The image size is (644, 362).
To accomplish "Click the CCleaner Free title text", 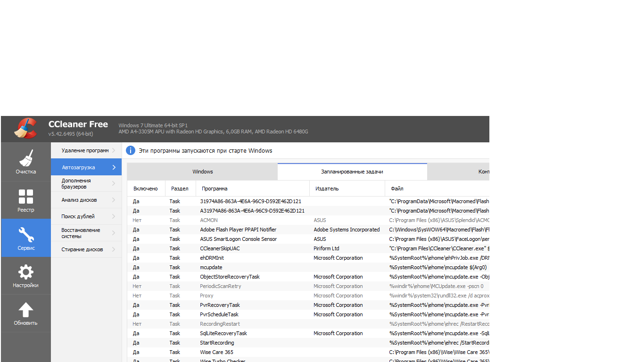I will (x=78, y=124).
